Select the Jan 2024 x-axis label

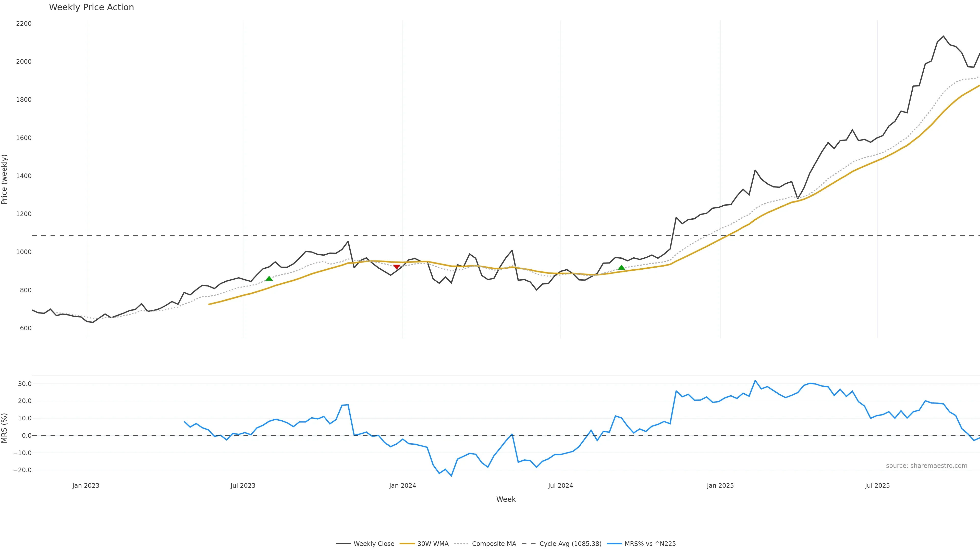(x=402, y=486)
